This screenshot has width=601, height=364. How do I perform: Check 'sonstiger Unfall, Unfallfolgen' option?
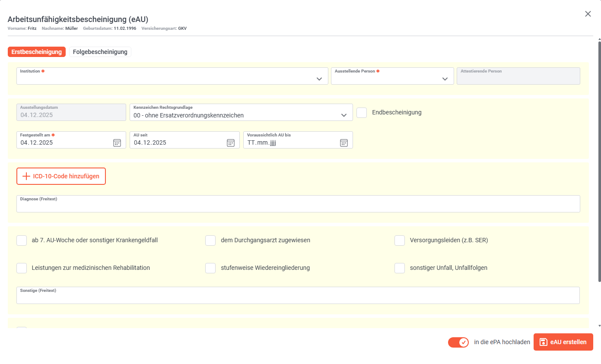[x=400, y=268]
